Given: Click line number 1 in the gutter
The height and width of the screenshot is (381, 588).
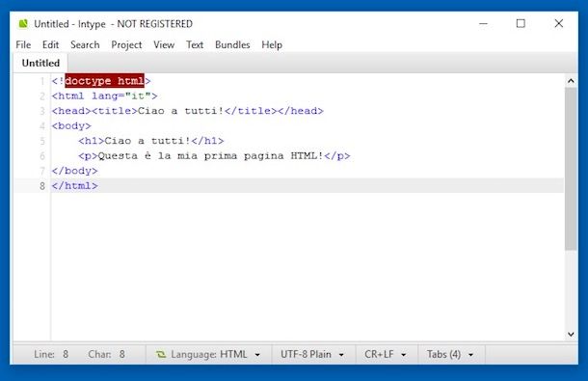Looking at the screenshot, I should click(42, 81).
